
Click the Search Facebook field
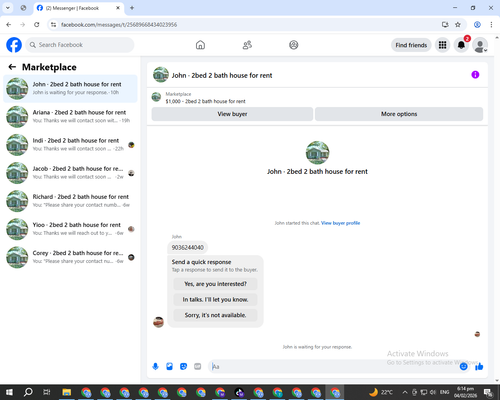pos(80,45)
